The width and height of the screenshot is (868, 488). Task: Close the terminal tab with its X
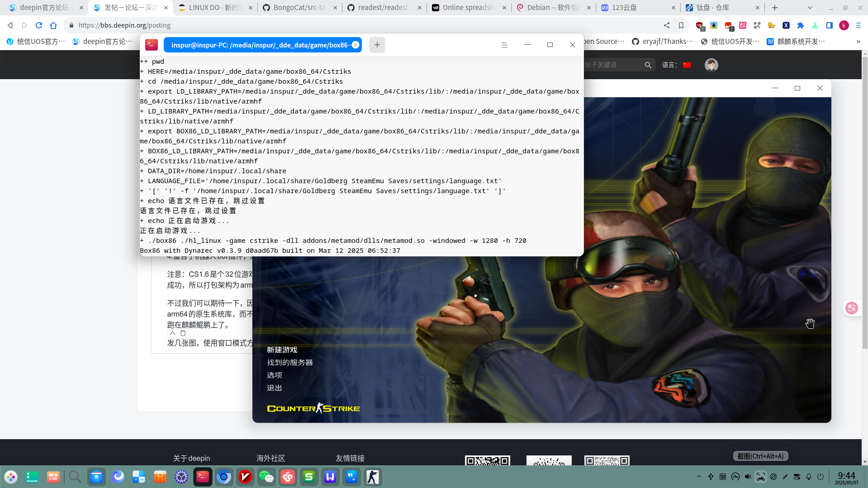coord(356,45)
